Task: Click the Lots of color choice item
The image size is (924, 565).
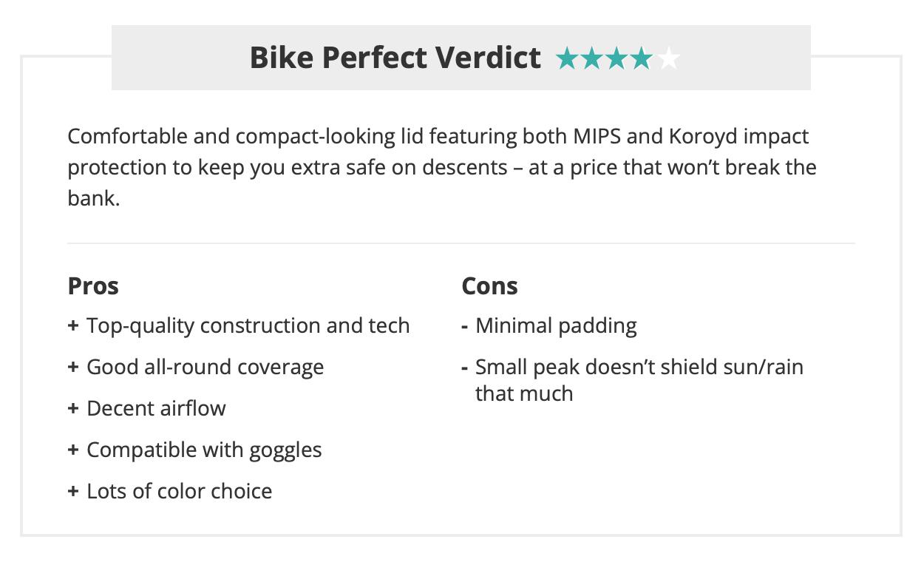Action: click(179, 492)
